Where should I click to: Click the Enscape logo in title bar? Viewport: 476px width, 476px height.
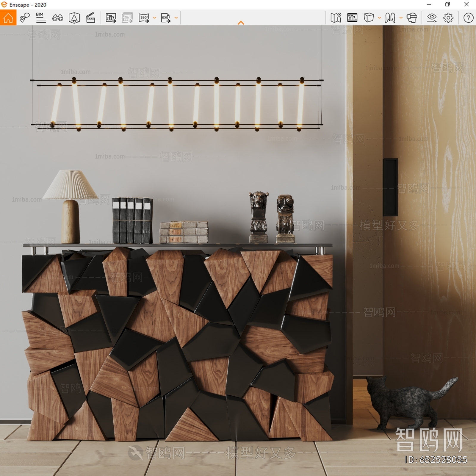pyautogui.click(x=4, y=4)
